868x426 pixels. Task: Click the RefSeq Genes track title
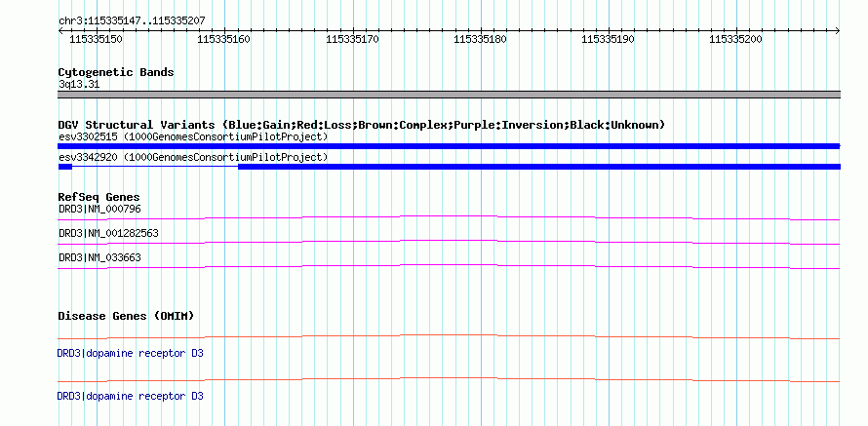tap(99, 197)
